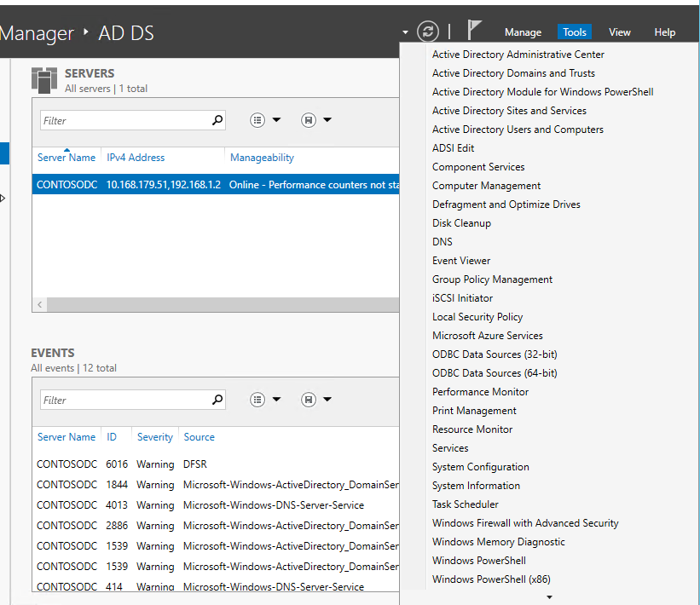The image size is (700, 605).
Task: Launch Performance Monitor
Action: coord(480,392)
